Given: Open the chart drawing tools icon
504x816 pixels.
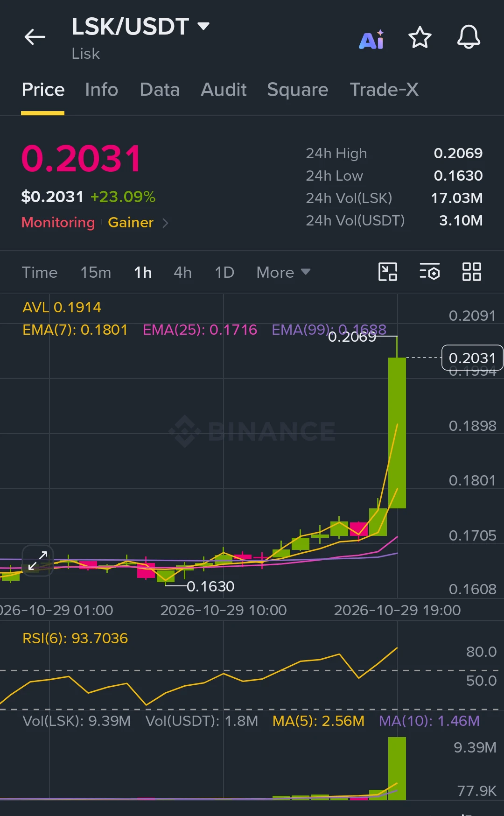Looking at the screenshot, I should 388,272.
